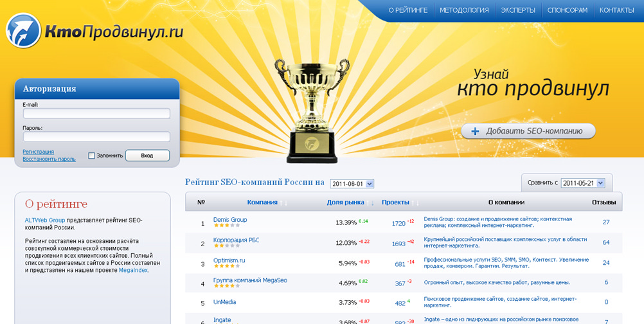Click Demis Group company description text
The height and width of the screenshot is (324, 644).
point(498,222)
